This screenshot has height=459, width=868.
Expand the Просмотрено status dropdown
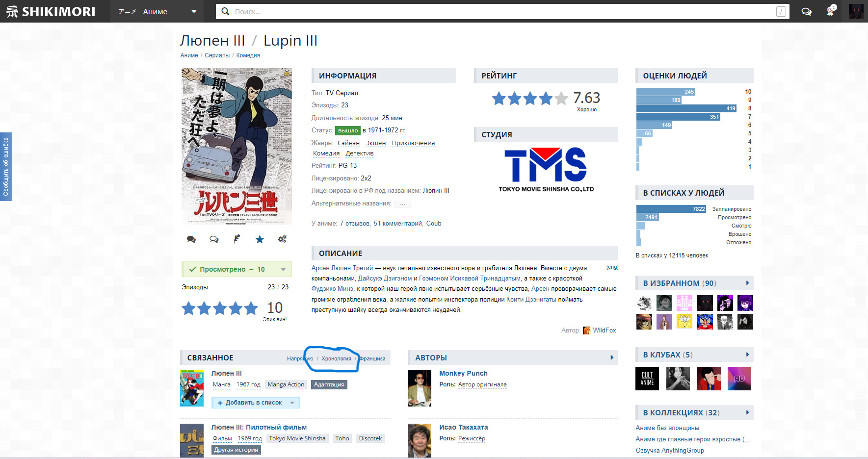tap(283, 269)
